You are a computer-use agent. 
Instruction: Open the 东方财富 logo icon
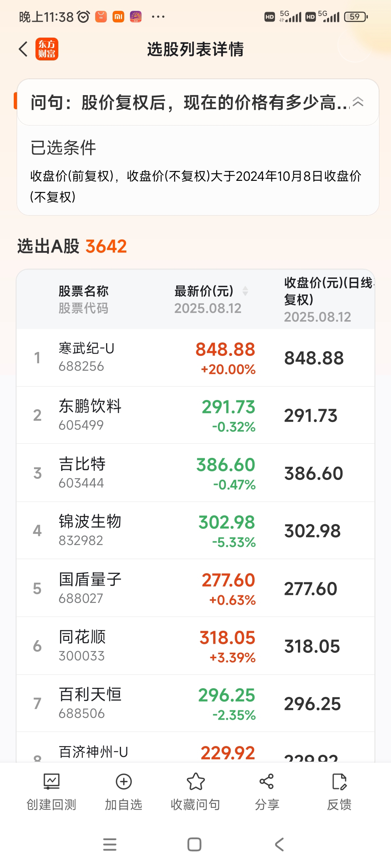click(x=47, y=49)
